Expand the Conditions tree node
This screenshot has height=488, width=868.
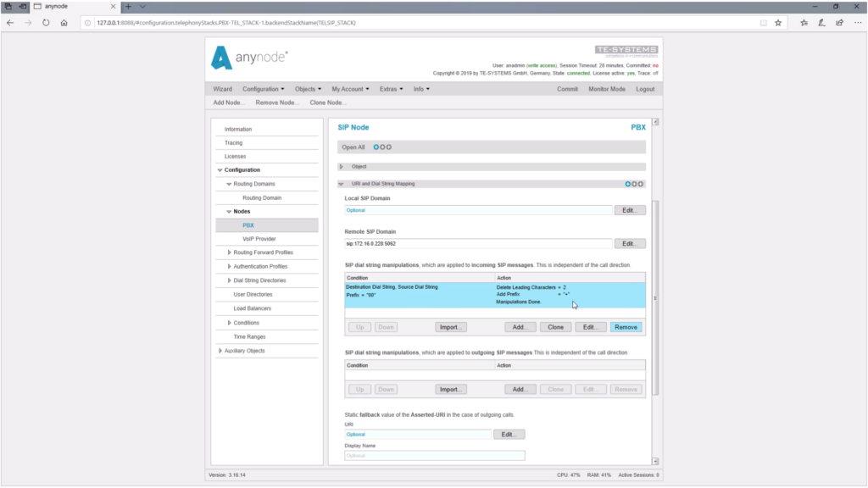[229, 323]
